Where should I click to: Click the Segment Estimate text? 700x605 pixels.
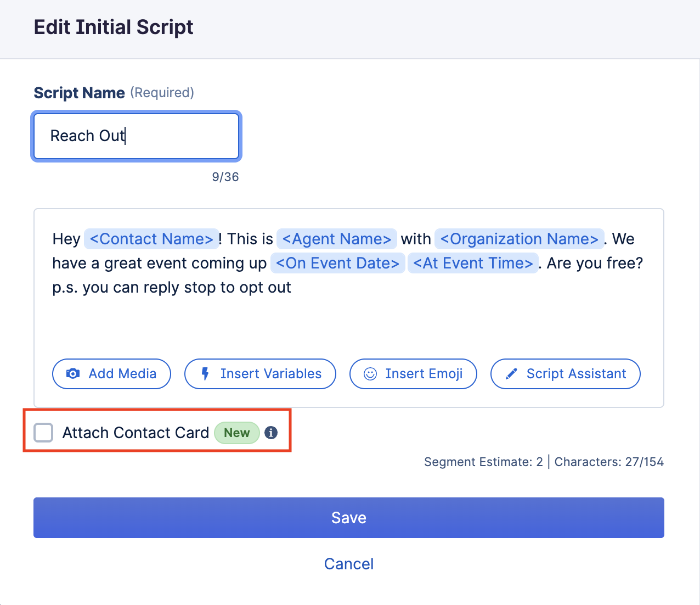pos(483,462)
